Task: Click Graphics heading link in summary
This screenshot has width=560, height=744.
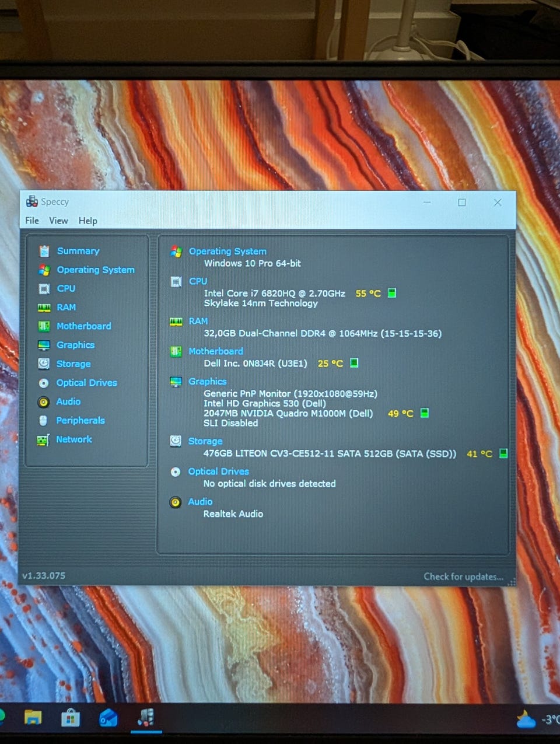Action: click(207, 382)
